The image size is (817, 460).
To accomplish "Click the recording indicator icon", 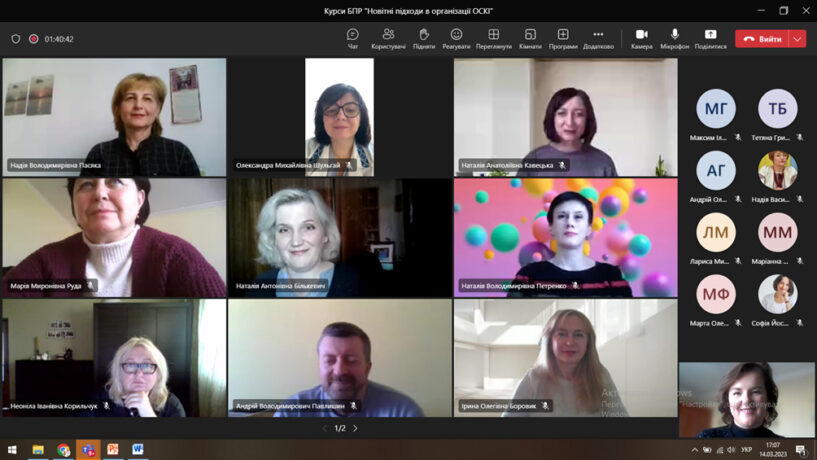I will (33, 39).
